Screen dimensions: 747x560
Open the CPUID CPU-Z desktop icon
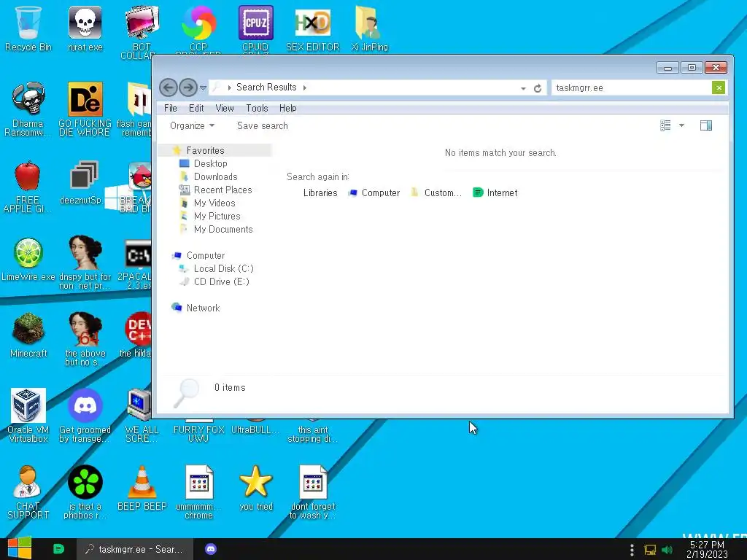tap(255, 28)
